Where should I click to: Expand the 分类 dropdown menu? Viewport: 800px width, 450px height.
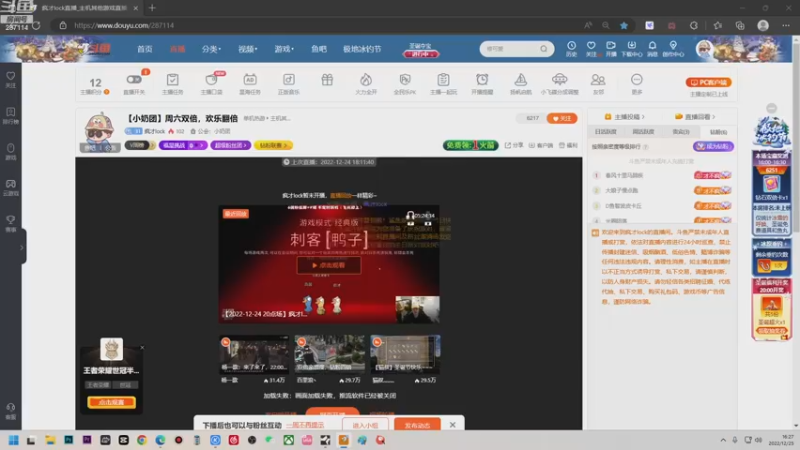point(211,49)
